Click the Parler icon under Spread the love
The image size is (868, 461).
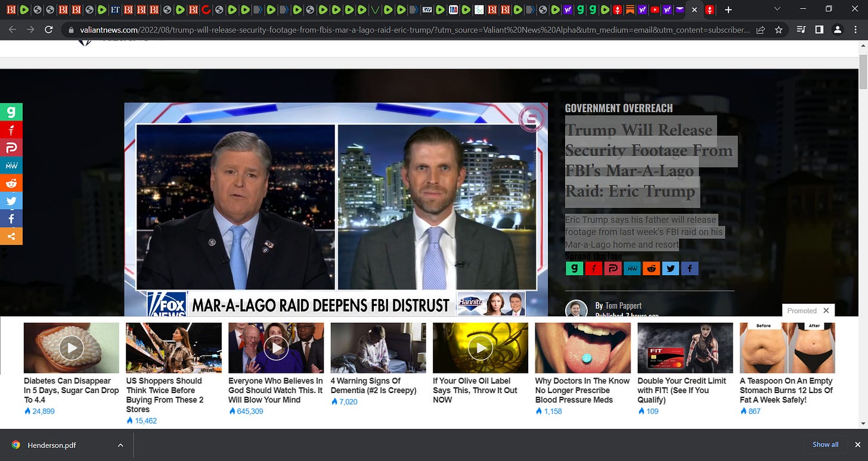pyautogui.click(x=613, y=269)
